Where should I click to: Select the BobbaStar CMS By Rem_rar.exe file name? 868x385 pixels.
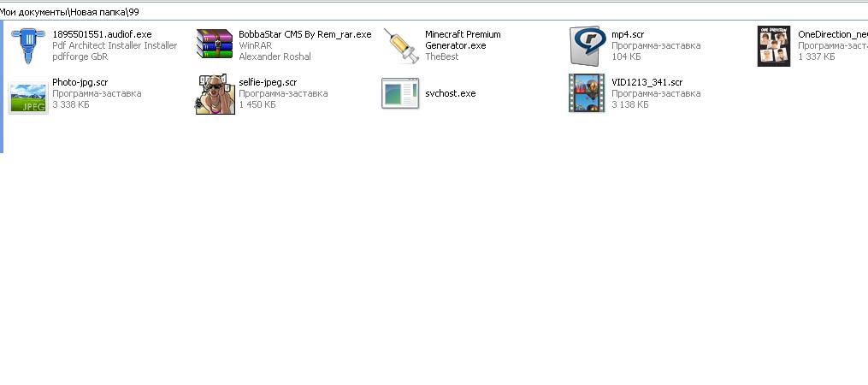point(304,34)
